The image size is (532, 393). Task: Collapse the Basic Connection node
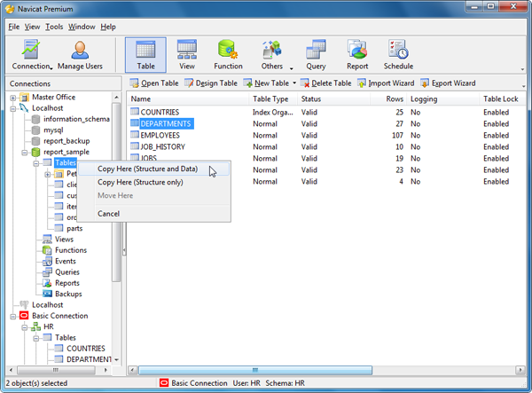[x=13, y=317]
